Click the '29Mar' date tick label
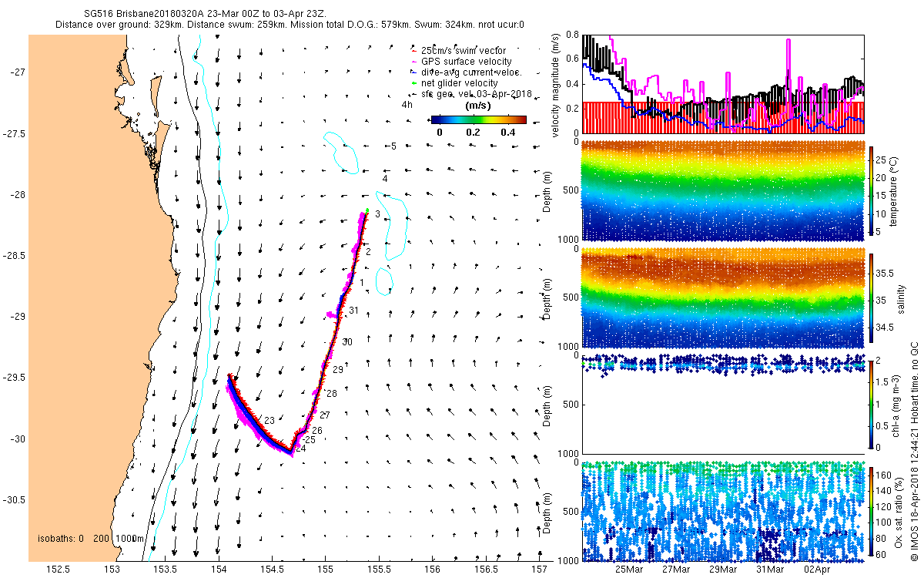This screenshot has height=578, width=924. click(723, 570)
